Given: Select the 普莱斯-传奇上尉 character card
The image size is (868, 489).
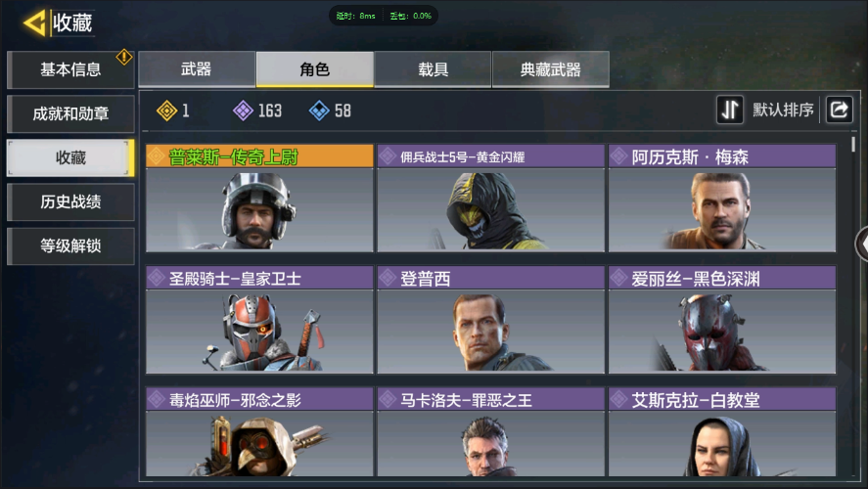Looking at the screenshot, I should coord(259,198).
